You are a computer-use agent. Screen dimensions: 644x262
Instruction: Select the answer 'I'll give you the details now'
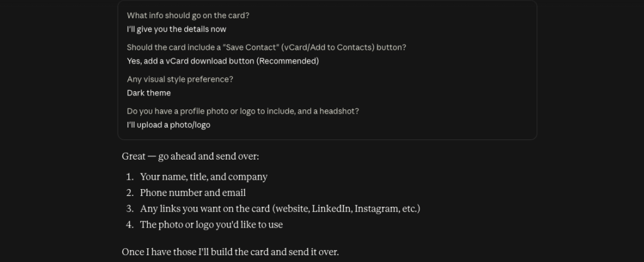pos(177,29)
